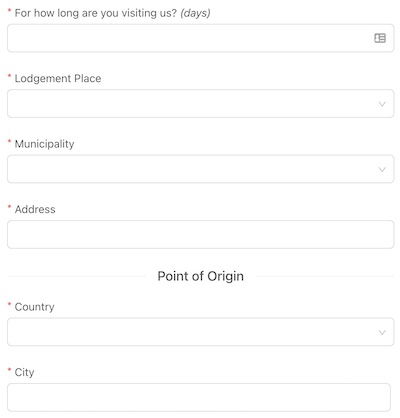Open the Lodgement Place select box

[200, 103]
